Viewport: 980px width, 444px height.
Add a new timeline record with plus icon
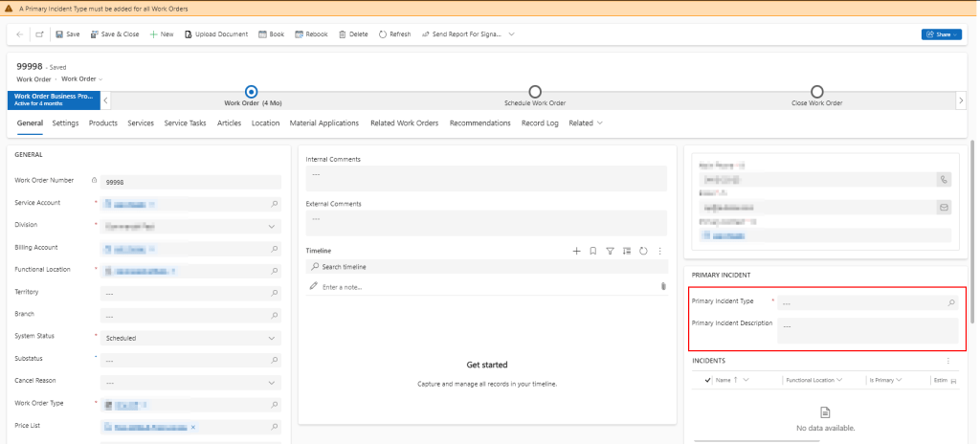576,251
